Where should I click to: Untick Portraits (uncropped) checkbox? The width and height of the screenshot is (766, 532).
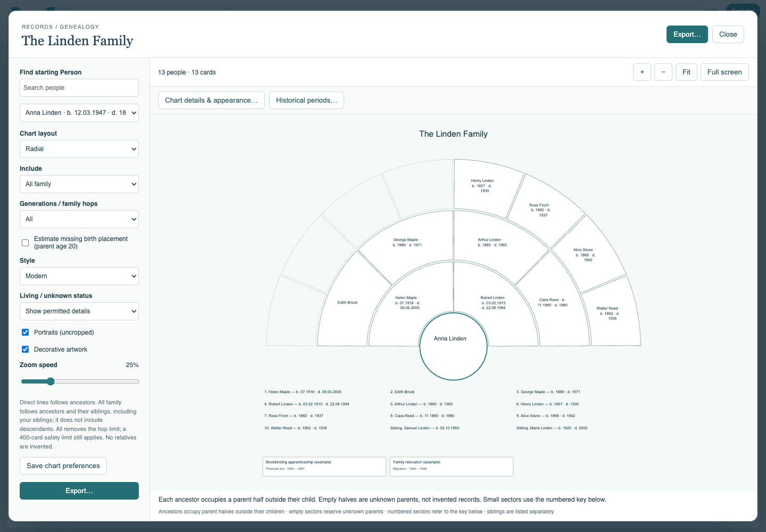pyautogui.click(x=25, y=332)
